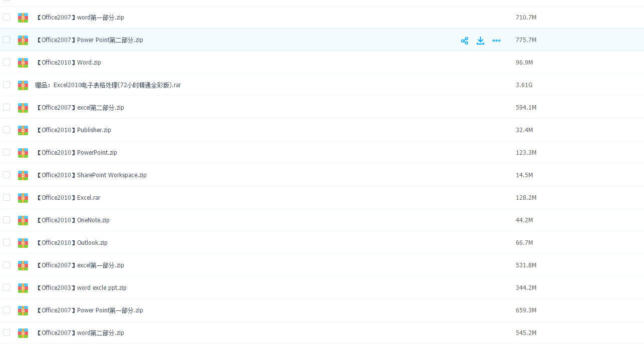The height and width of the screenshot is (357, 644).
Task: Click the 775.7M file size
Action: [x=526, y=40]
